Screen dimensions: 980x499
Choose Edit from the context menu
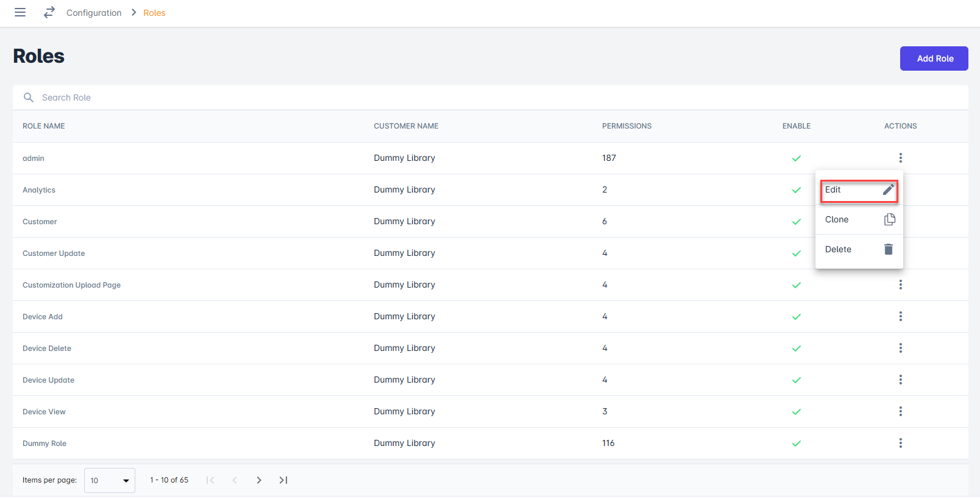point(858,190)
